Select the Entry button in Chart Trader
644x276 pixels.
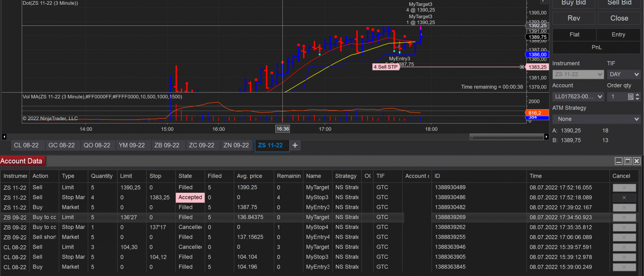click(619, 35)
